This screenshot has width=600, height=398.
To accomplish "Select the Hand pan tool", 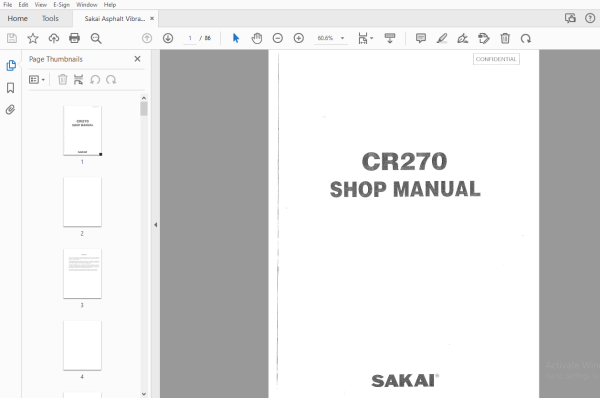I will coord(257,38).
